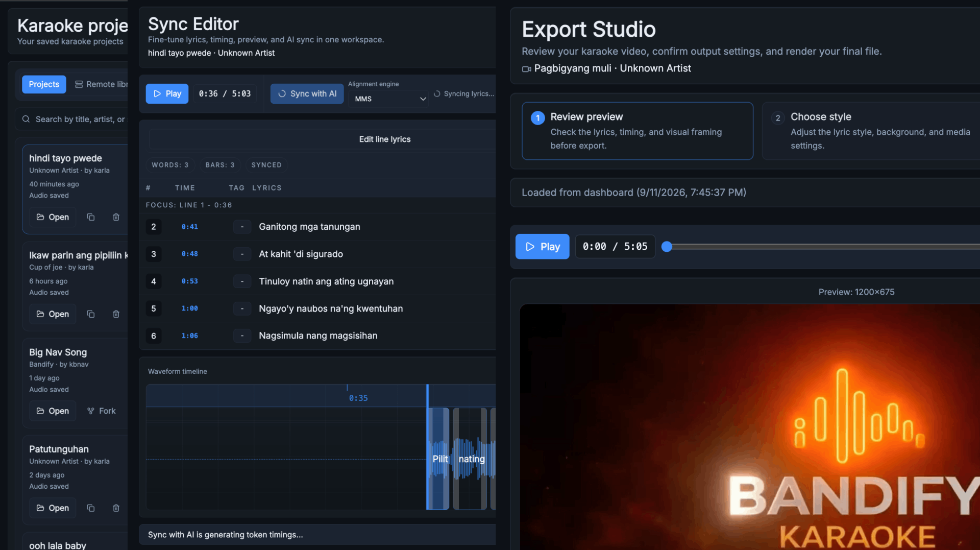Click the 'Big Nav Song' project title
Screen dimensions: 980x550
(x=58, y=352)
